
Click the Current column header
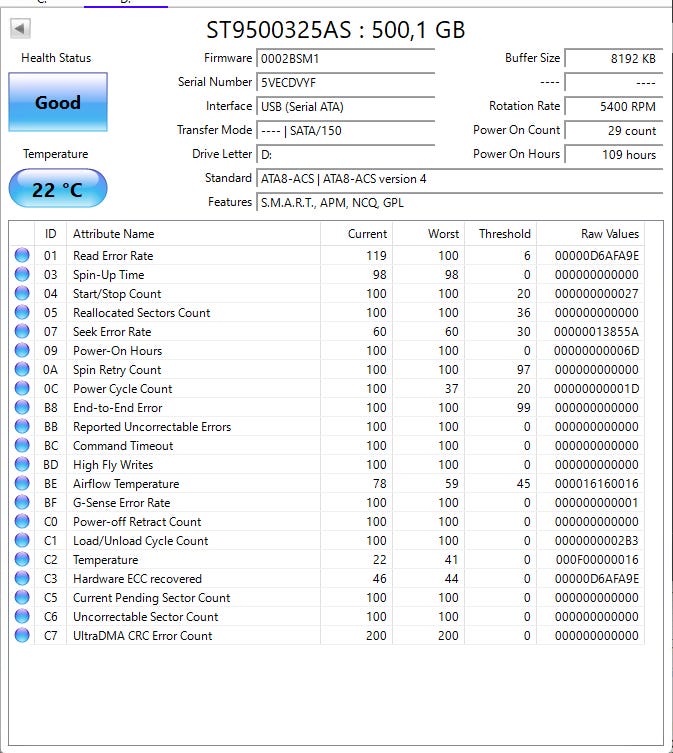point(356,234)
